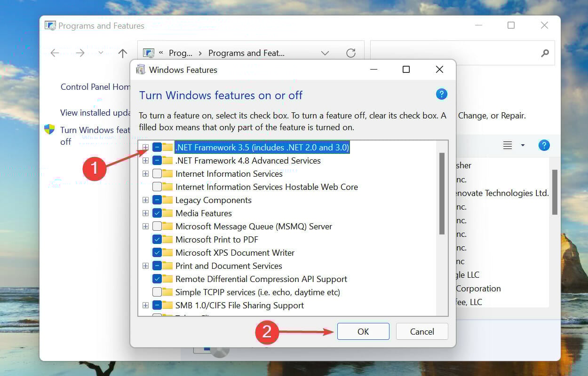Select Remote Differential Compression API Support label
Viewport: 588px width, 376px height.
(261, 279)
